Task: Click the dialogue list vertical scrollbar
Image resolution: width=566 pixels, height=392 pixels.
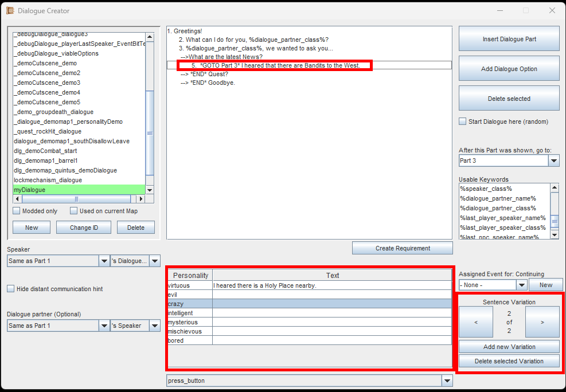Action: [x=150, y=132]
